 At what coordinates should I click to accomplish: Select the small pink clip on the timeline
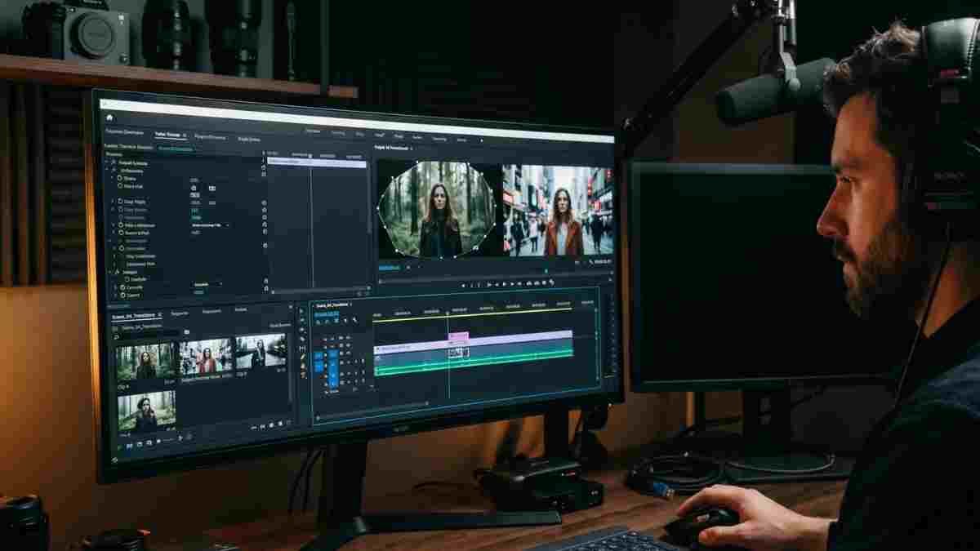458,335
